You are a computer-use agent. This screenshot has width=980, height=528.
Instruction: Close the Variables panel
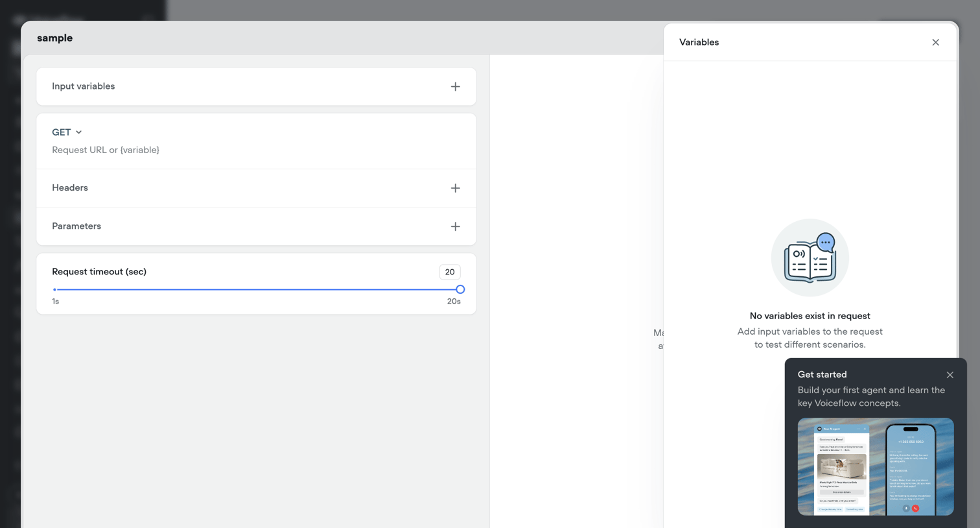(935, 42)
